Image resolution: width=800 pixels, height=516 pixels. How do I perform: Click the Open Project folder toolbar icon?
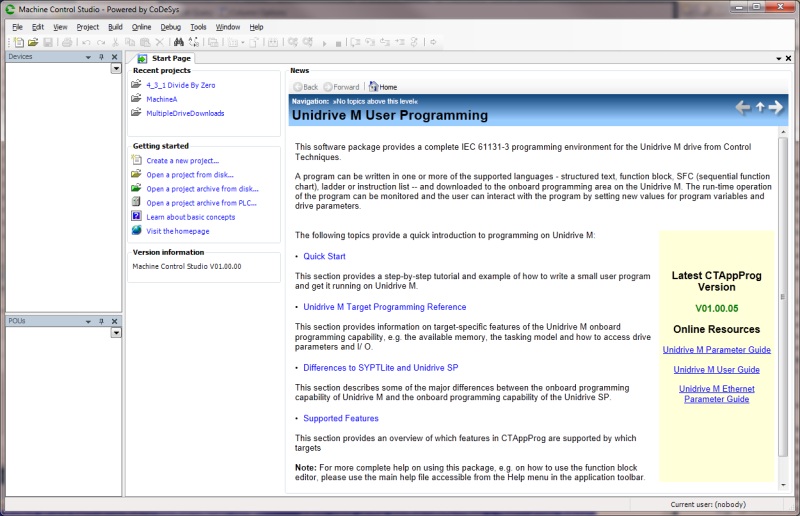pos(33,42)
